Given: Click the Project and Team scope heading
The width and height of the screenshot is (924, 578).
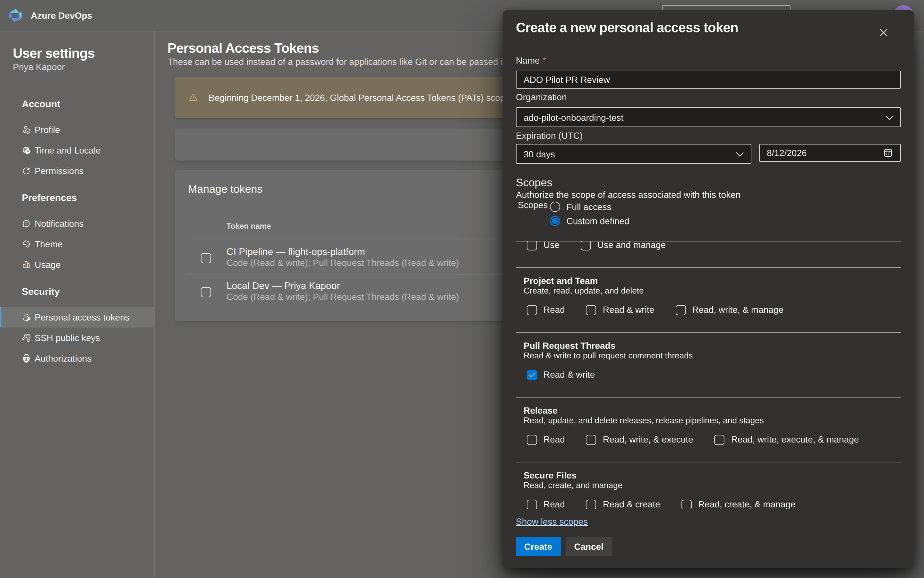Looking at the screenshot, I should 560,281.
